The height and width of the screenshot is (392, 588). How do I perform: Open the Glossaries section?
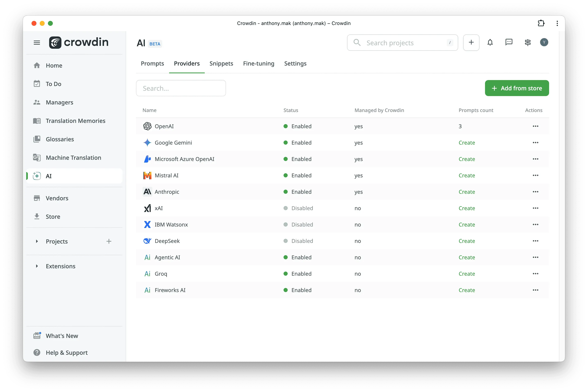click(60, 139)
